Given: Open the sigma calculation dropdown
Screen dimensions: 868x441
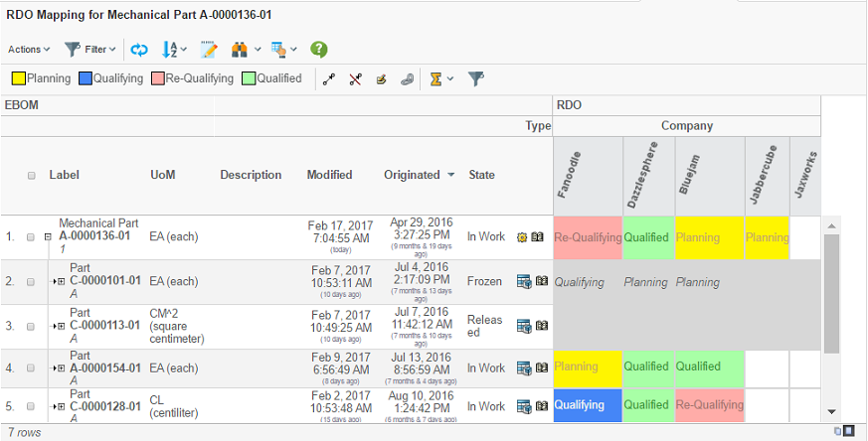Looking at the screenshot, I should (x=440, y=78).
